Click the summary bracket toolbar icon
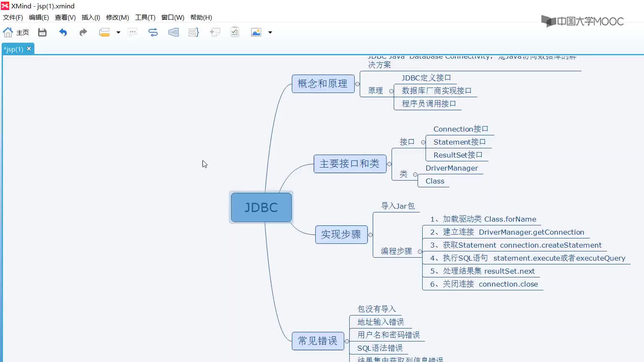Viewport: 644px width, 362px height. 194,32
